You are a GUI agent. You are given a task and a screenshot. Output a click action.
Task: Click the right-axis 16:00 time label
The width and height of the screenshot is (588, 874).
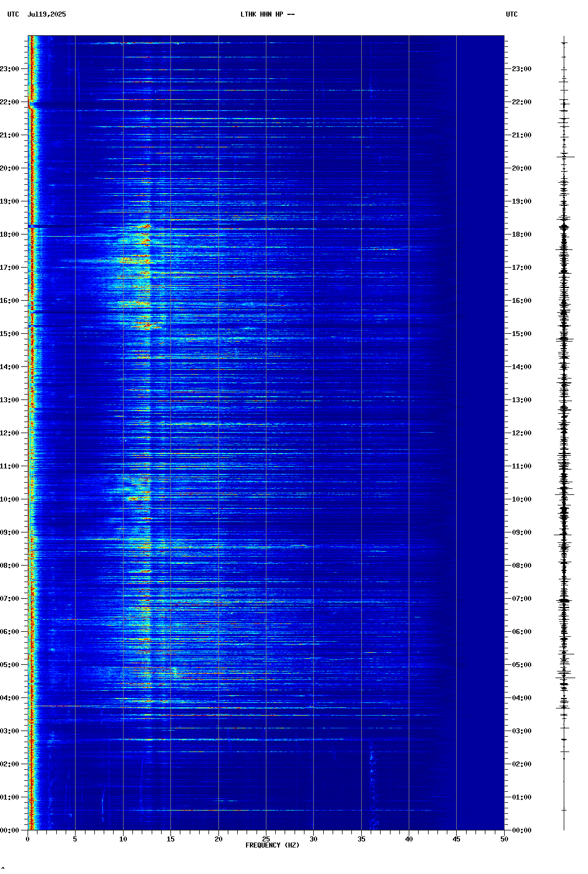[x=522, y=301]
